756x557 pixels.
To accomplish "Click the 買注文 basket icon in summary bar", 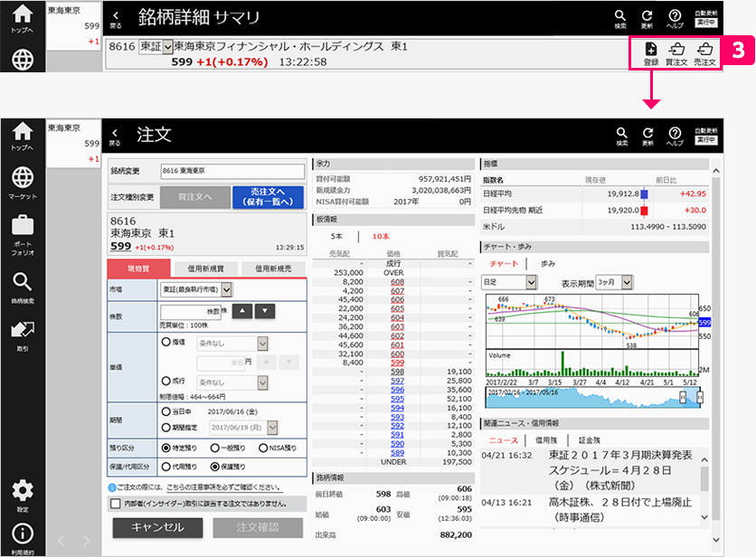I will point(676,53).
